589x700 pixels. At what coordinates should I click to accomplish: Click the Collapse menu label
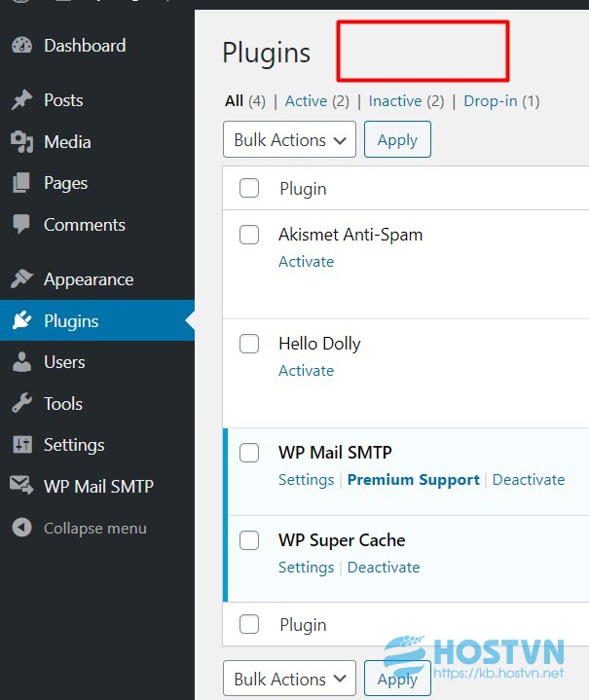coord(95,528)
